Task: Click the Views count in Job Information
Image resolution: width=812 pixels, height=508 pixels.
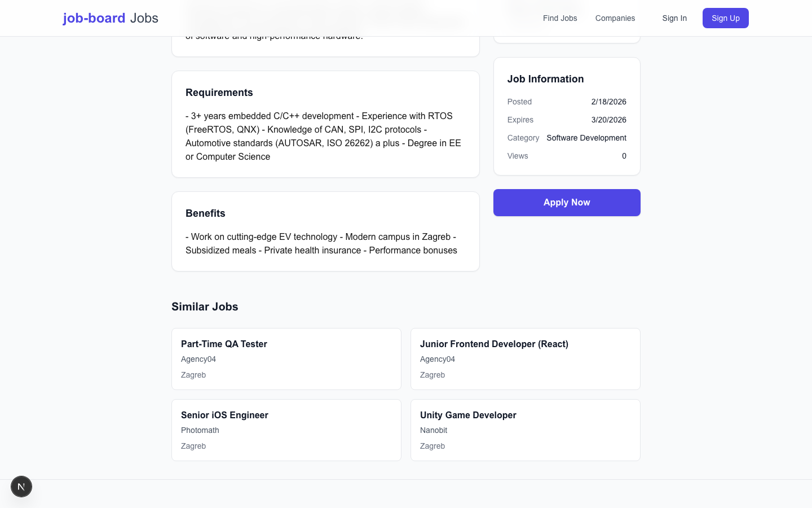Action: pyautogui.click(x=624, y=156)
